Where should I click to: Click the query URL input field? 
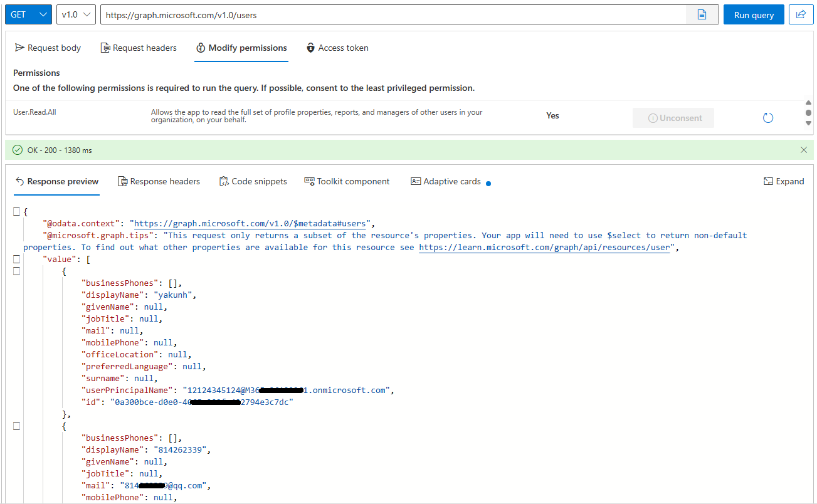[393, 14]
